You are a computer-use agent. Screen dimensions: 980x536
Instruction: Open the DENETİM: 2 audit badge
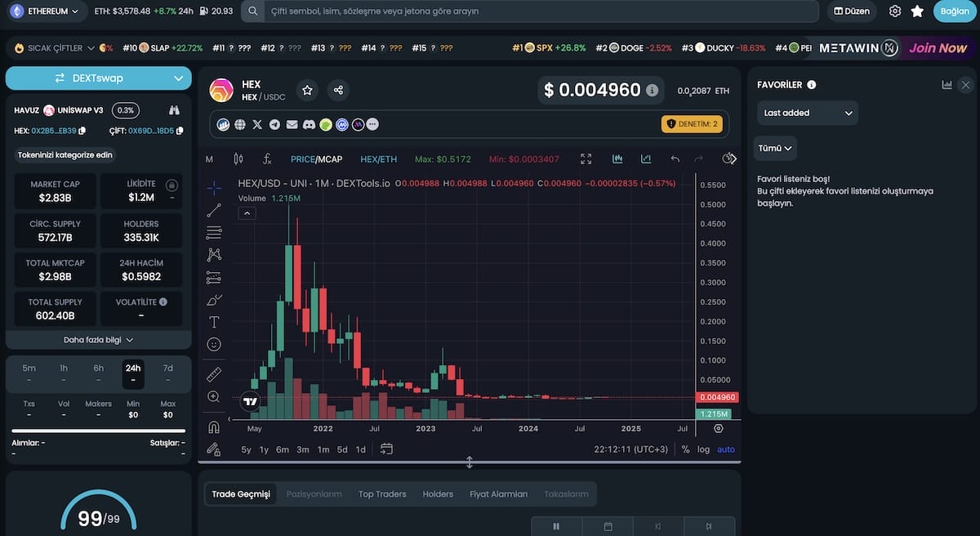tap(692, 124)
